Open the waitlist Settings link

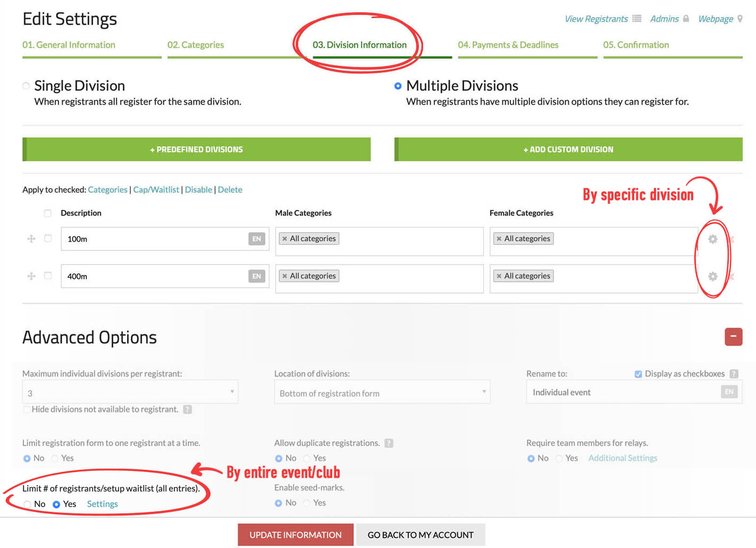point(102,504)
